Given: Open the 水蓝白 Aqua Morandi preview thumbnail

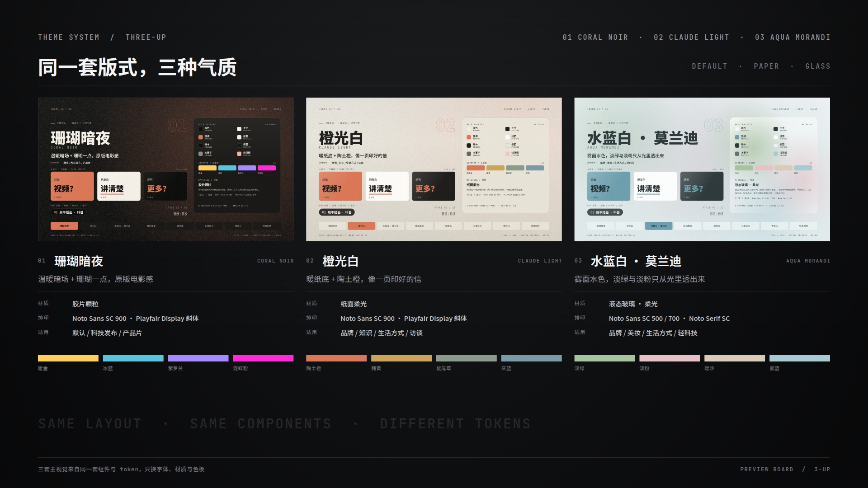Looking at the screenshot, I should point(702,169).
